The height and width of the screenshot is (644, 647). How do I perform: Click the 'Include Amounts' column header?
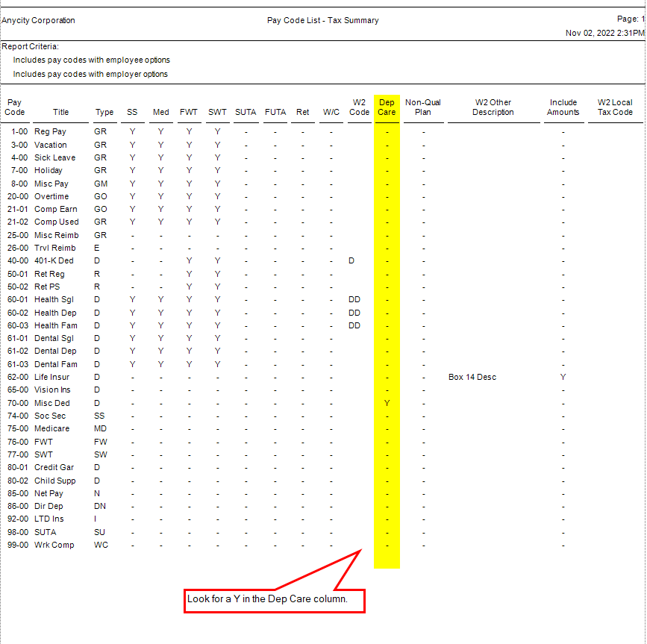pyautogui.click(x=563, y=107)
